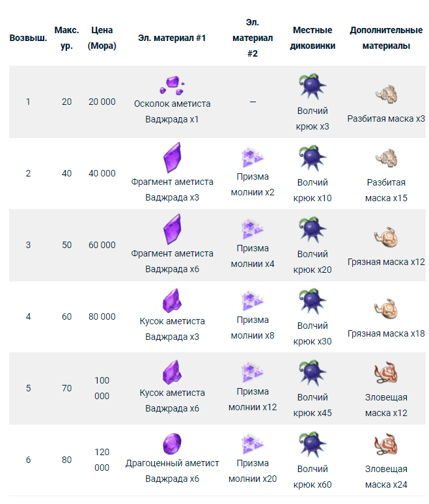
Task: Click the 'Местные диковинки' column header
Action: tap(312, 38)
